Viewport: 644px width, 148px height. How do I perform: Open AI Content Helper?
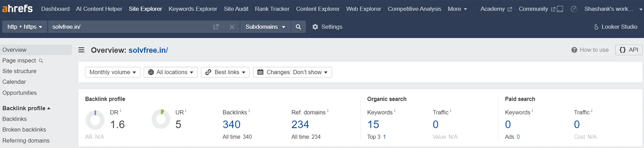[x=99, y=9]
